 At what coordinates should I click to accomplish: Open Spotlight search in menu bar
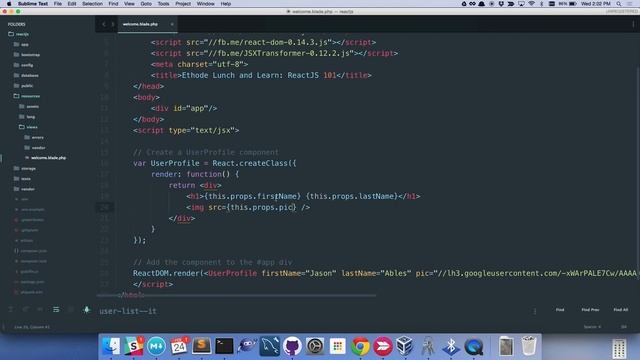coord(619,4)
